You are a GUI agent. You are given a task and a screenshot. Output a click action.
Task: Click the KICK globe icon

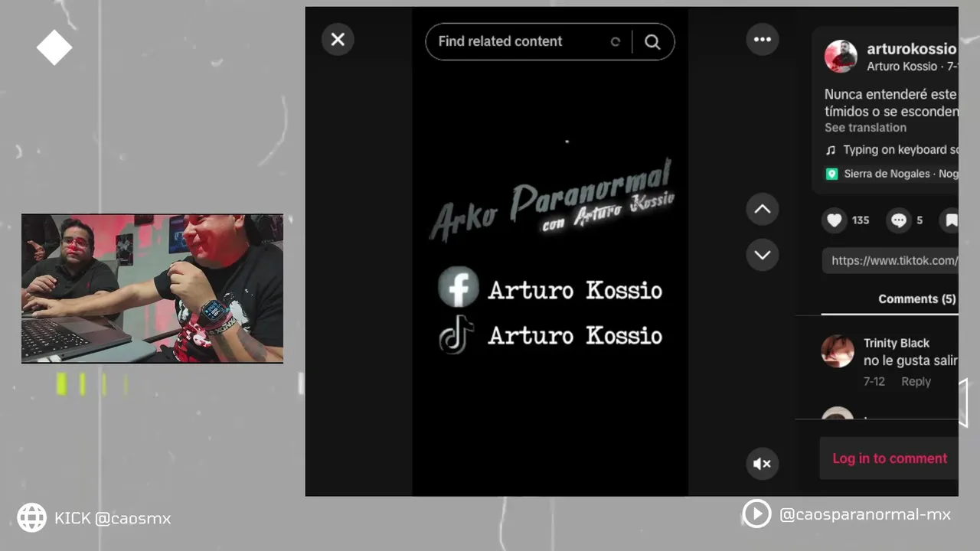pyautogui.click(x=32, y=518)
